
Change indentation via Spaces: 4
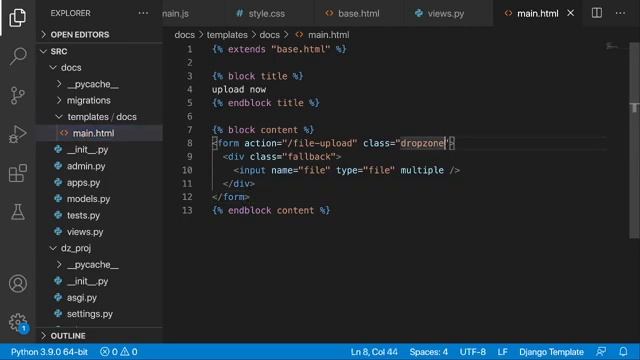[x=429, y=351]
